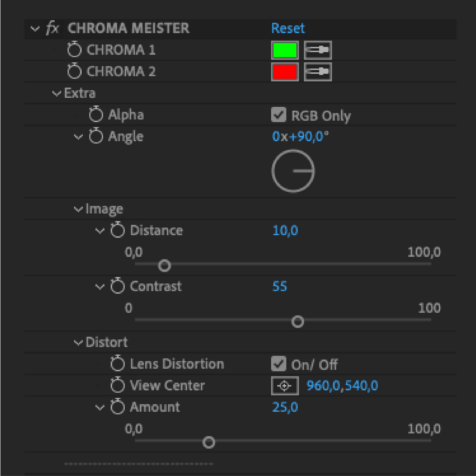This screenshot has width=476, height=476.
Task: Click the Angle dial control
Action: (x=293, y=171)
